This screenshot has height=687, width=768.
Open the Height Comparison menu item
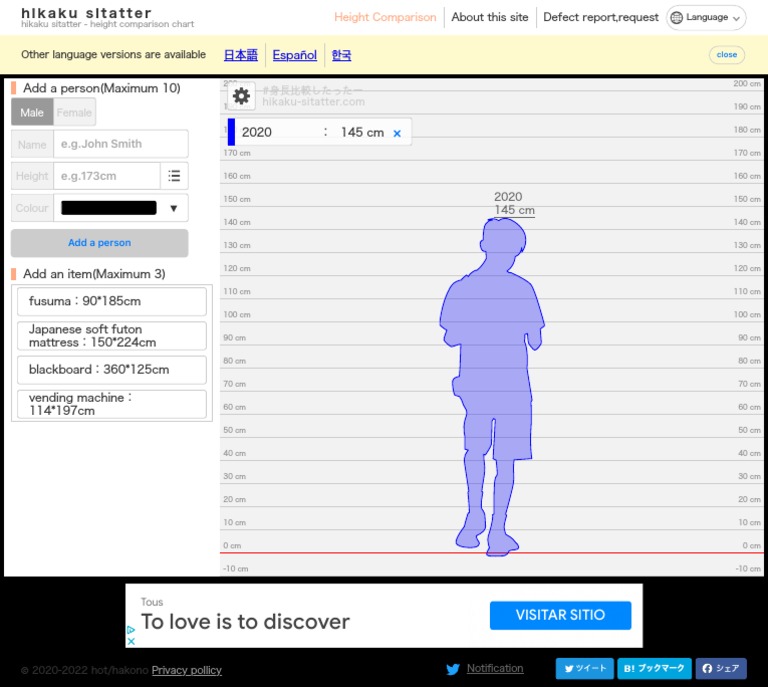click(385, 17)
